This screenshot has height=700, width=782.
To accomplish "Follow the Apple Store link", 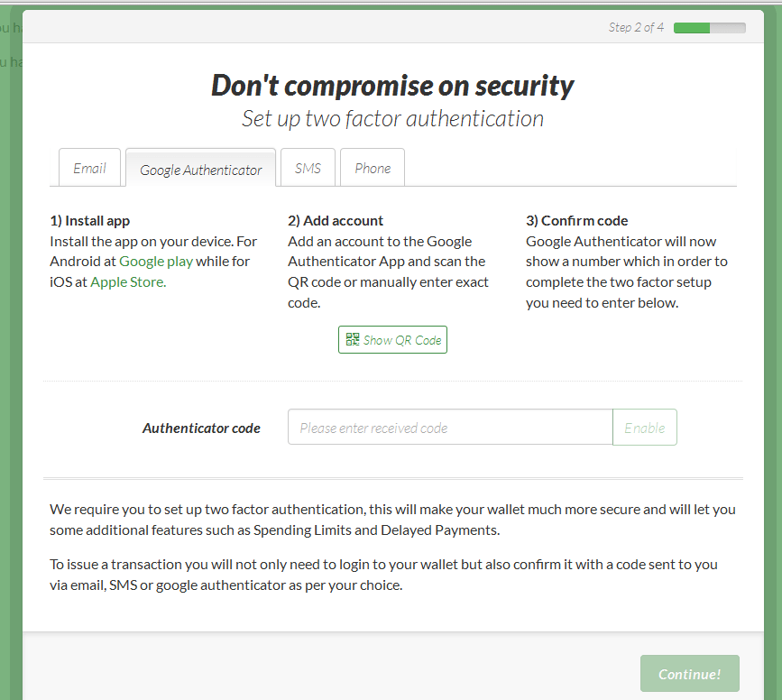I will tap(127, 281).
